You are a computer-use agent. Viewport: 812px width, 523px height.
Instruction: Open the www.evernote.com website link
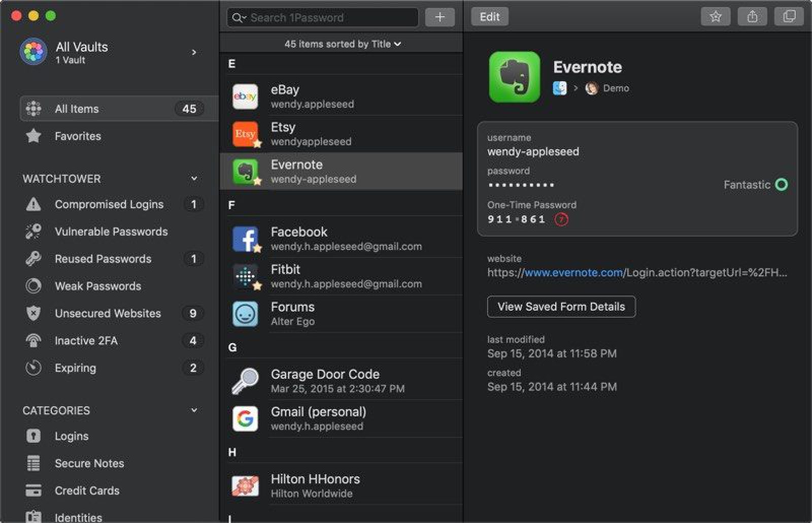pos(573,273)
